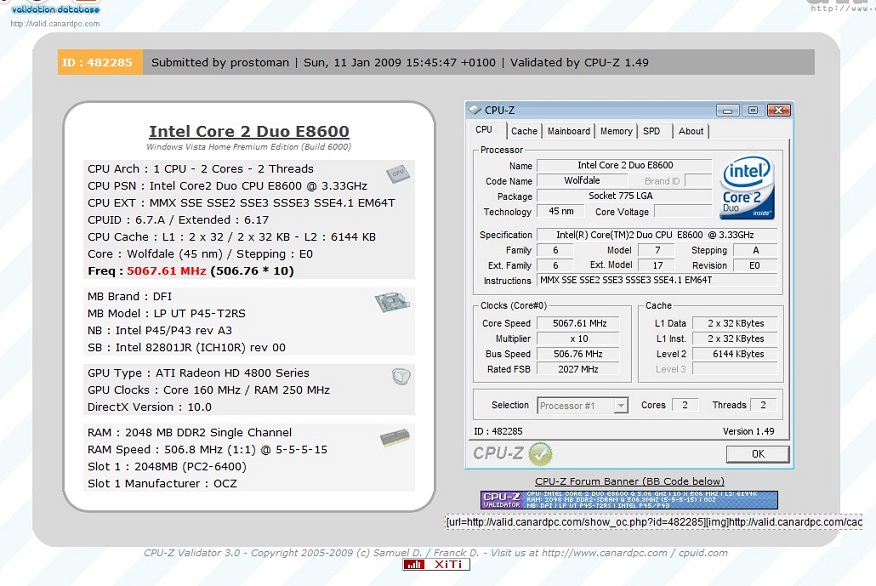Open the Processor #1 selection dropdown

point(583,406)
